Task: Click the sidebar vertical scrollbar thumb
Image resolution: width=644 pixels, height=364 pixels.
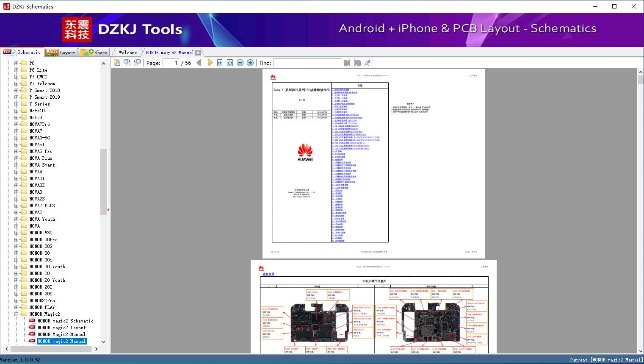Action: (103, 182)
